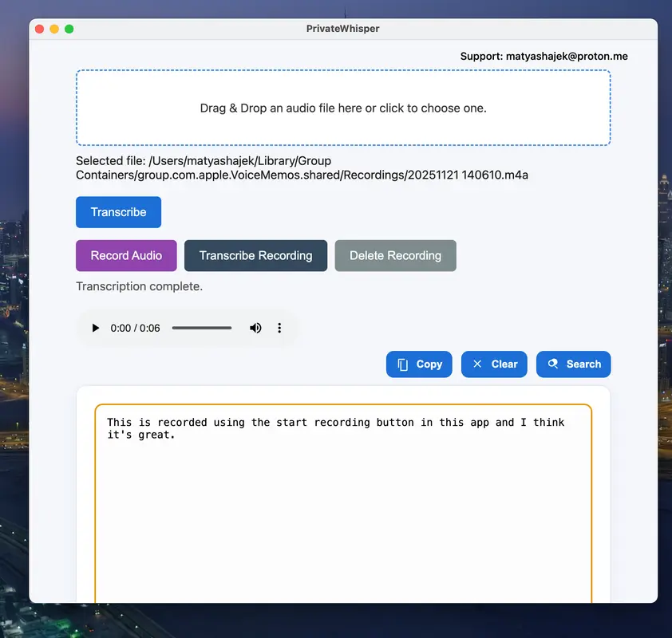Click the yellow minimize button
Image resolution: width=672 pixels, height=638 pixels.
click(54, 29)
